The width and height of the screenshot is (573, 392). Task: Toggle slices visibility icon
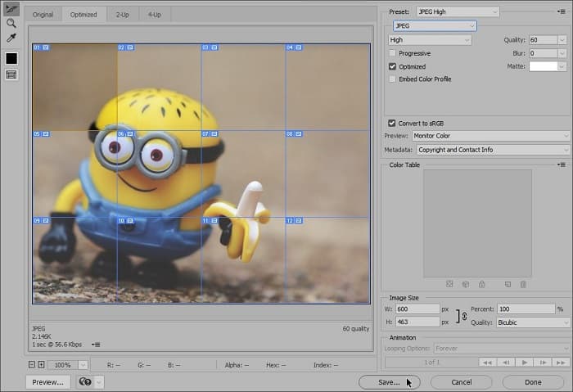point(11,74)
